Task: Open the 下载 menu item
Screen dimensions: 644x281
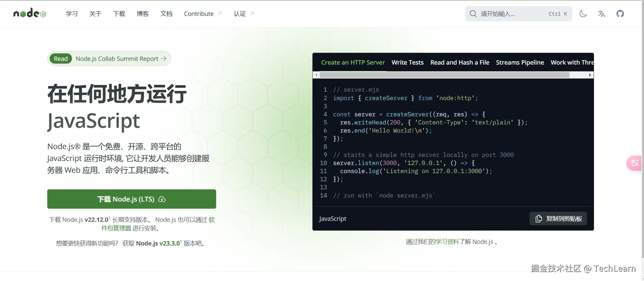Action: coord(119,14)
